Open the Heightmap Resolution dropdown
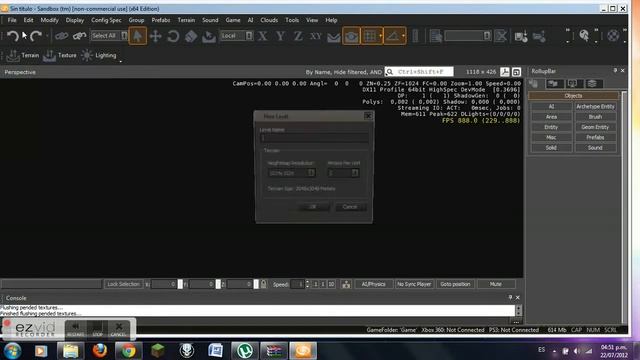640x360 pixels. pos(292,173)
